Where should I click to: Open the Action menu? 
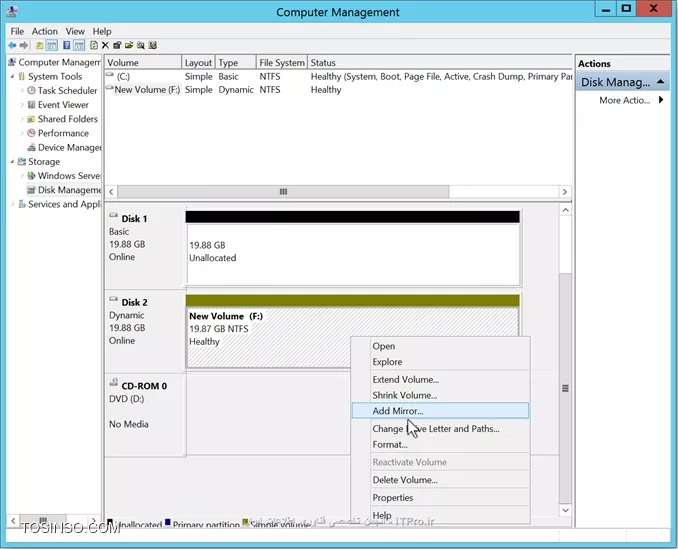(45, 32)
